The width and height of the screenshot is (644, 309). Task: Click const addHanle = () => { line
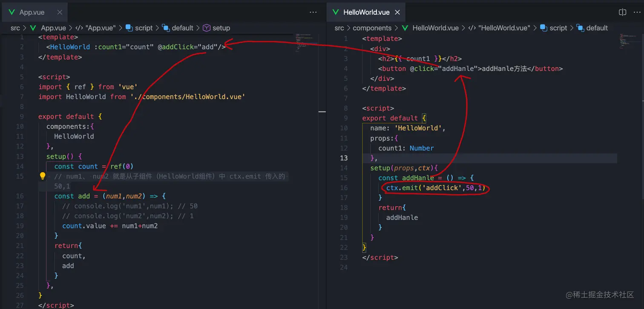[x=426, y=178]
